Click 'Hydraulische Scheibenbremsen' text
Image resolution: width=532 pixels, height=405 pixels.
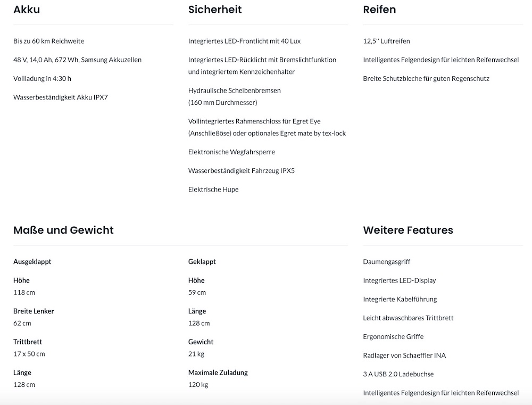point(234,90)
